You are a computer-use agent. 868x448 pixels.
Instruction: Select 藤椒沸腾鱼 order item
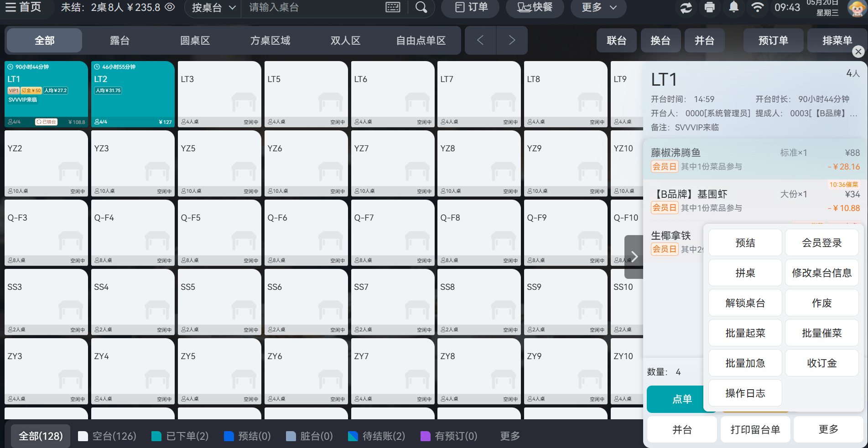(755, 159)
